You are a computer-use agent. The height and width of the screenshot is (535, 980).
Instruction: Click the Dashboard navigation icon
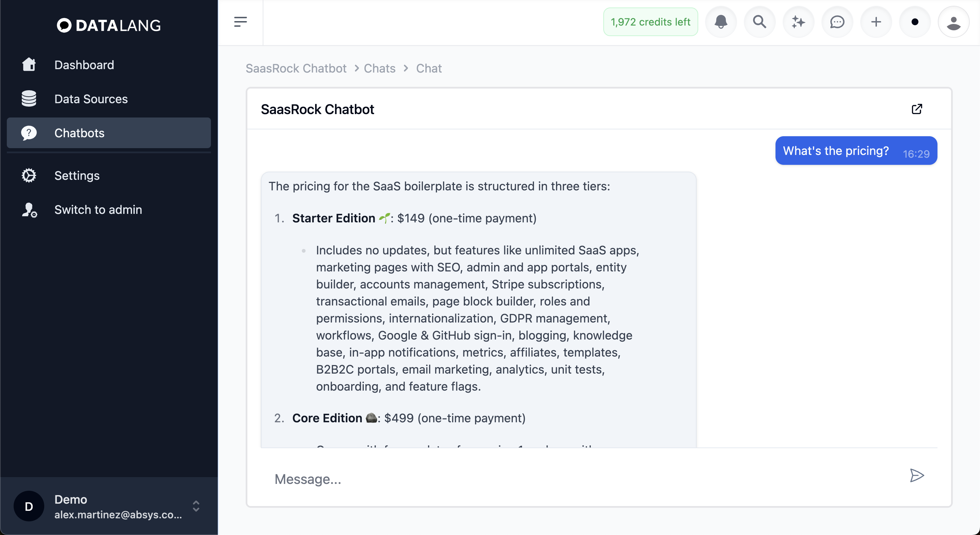(28, 65)
